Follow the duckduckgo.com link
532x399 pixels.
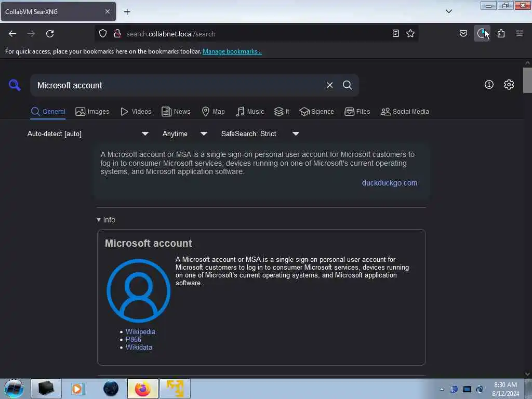pos(390,183)
